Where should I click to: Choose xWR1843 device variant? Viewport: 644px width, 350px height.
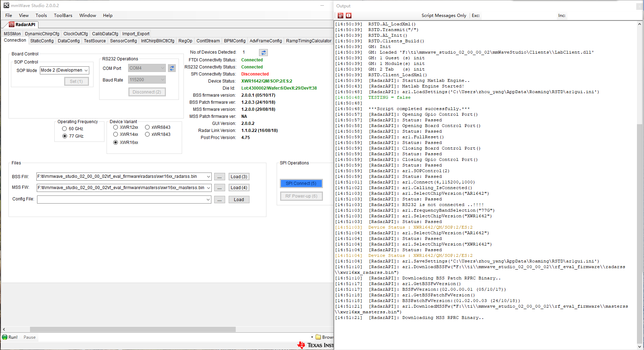(158, 134)
